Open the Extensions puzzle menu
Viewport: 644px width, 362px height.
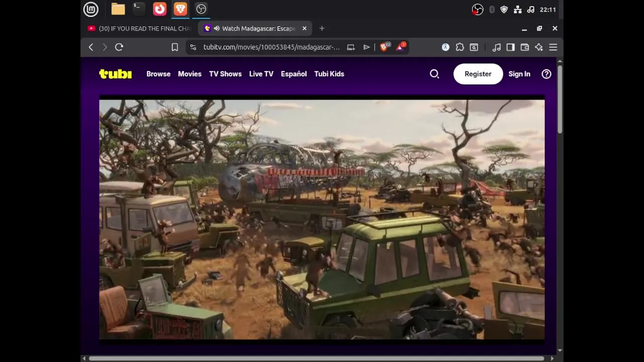tap(460, 47)
